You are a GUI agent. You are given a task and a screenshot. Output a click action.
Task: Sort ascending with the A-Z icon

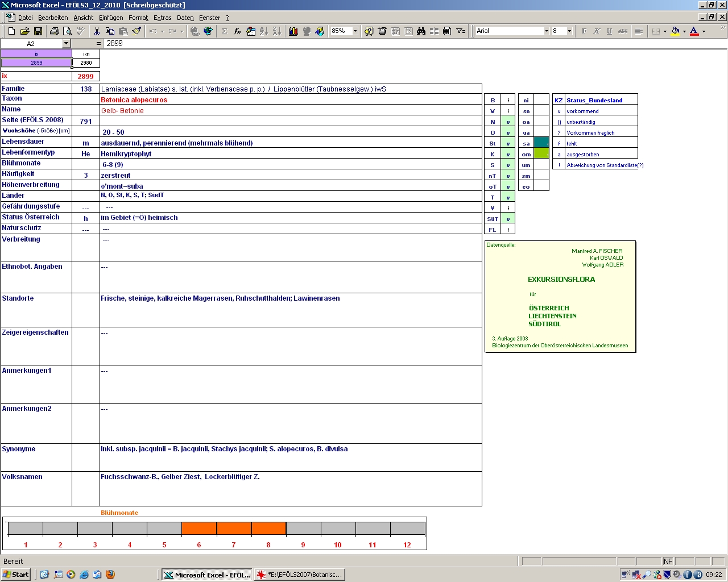(263, 31)
